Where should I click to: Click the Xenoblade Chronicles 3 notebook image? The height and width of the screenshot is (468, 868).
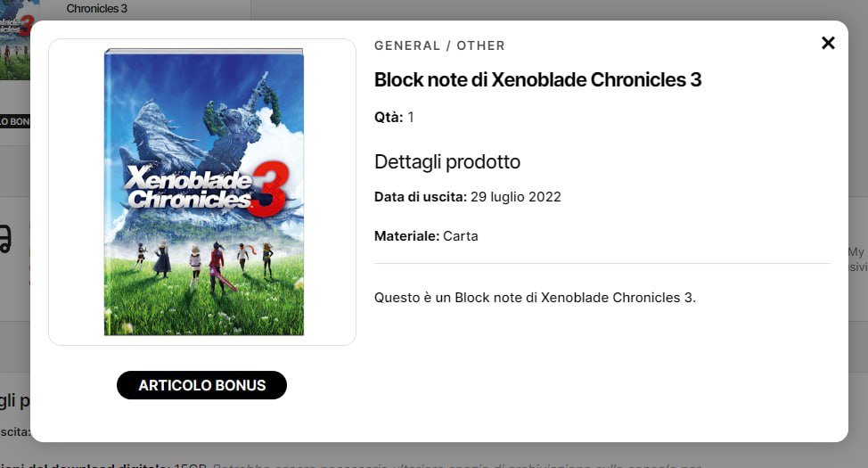tap(203, 192)
